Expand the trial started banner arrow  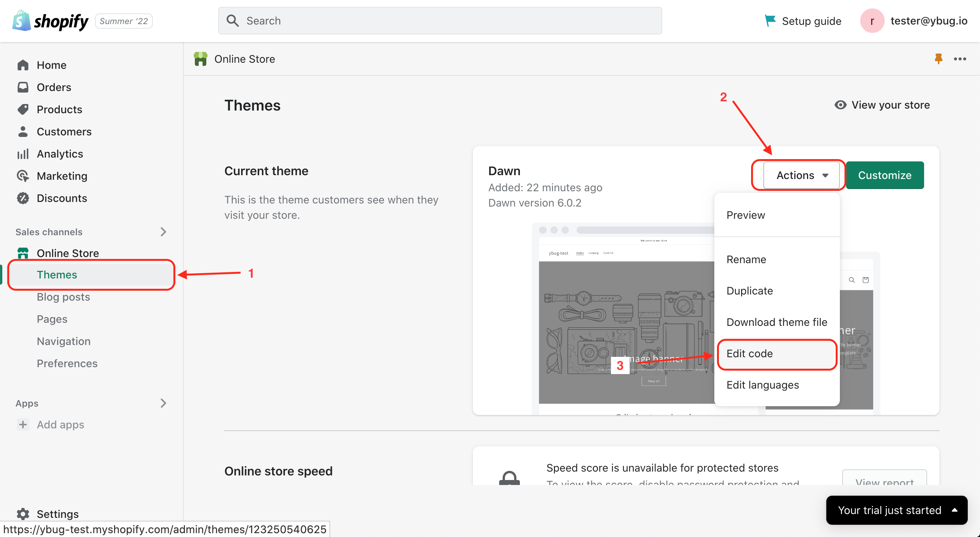pos(955,510)
